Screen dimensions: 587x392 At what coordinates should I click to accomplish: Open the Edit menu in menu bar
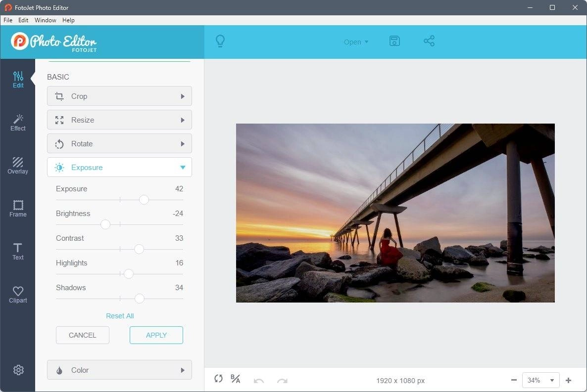23,20
